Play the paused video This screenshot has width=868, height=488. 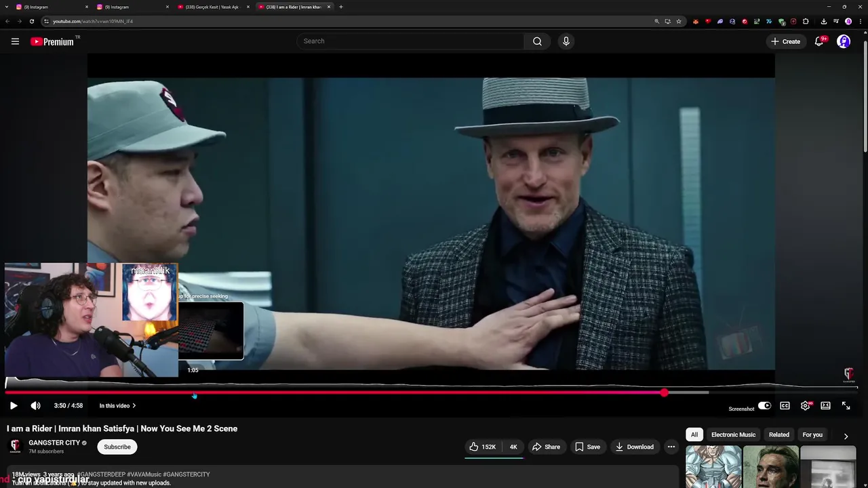[x=14, y=405]
